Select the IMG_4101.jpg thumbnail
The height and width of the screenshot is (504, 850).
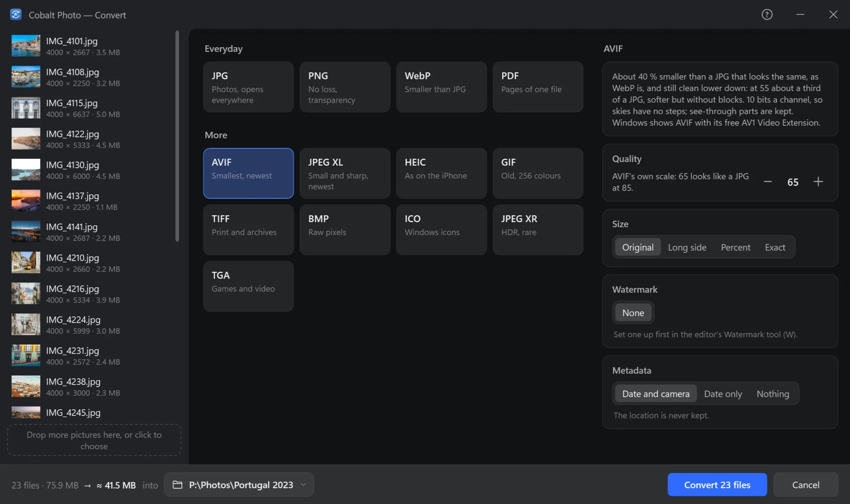coord(26,46)
